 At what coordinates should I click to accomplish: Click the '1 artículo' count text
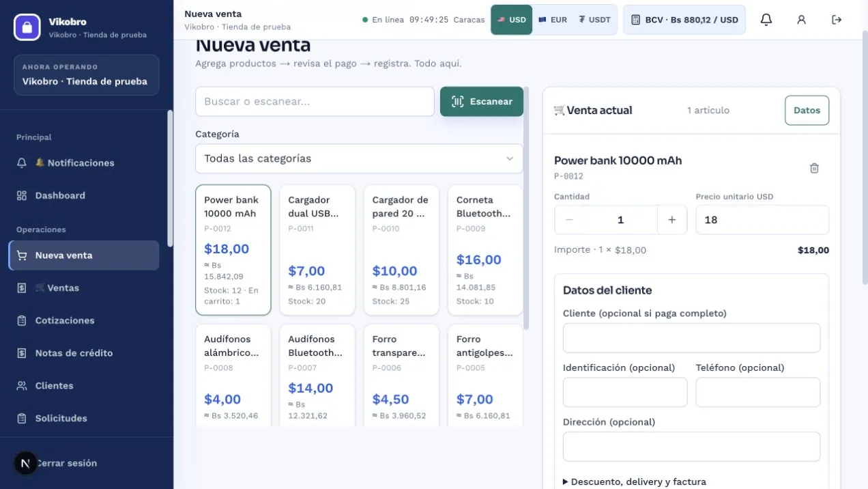click(708, 111)
